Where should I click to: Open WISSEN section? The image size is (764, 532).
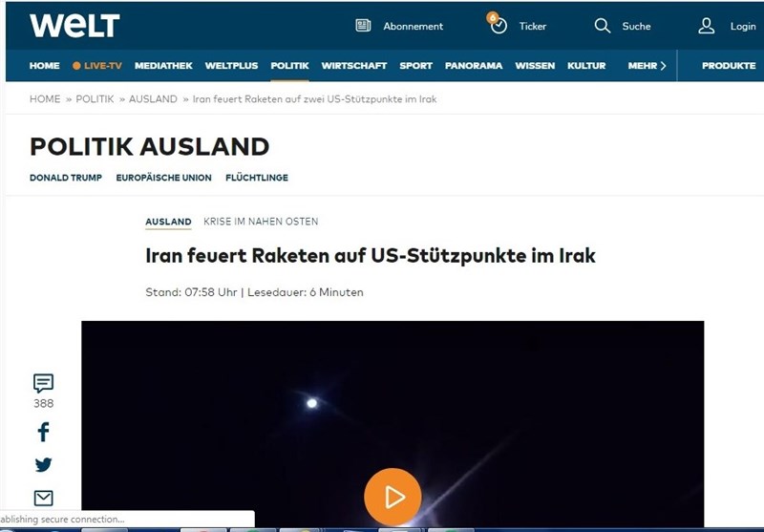(535, 66)
